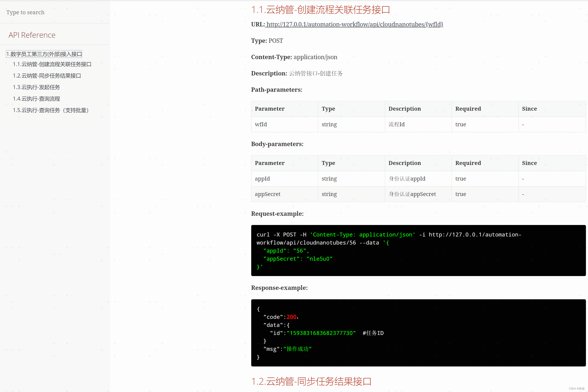Go to 1.1.云纳管-创建流程关联任务接口 in sidebar
Image resolution: width=588 pixels, height=392 pixels.
52,64
